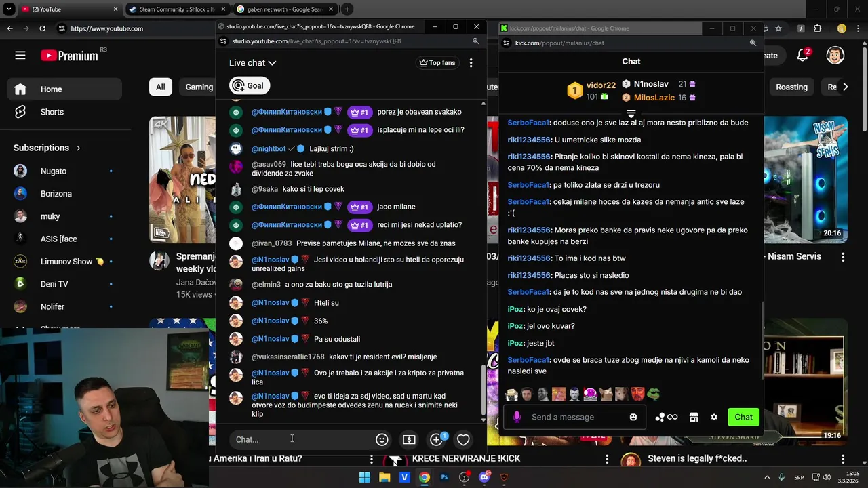The width and height of the screenshot is (868, 488).
Task: Send a heart reaction in live chat
Action: click(463, 440)
